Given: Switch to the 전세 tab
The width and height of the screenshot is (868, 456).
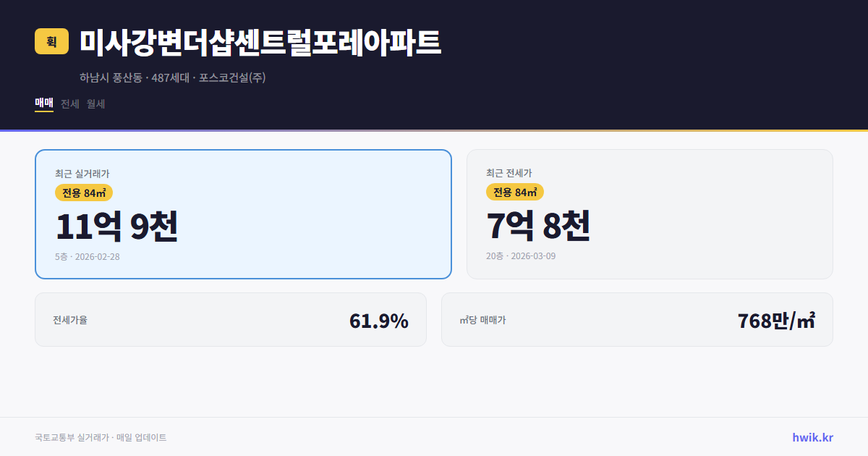Looking at the screenshot, I should (69, 104).
